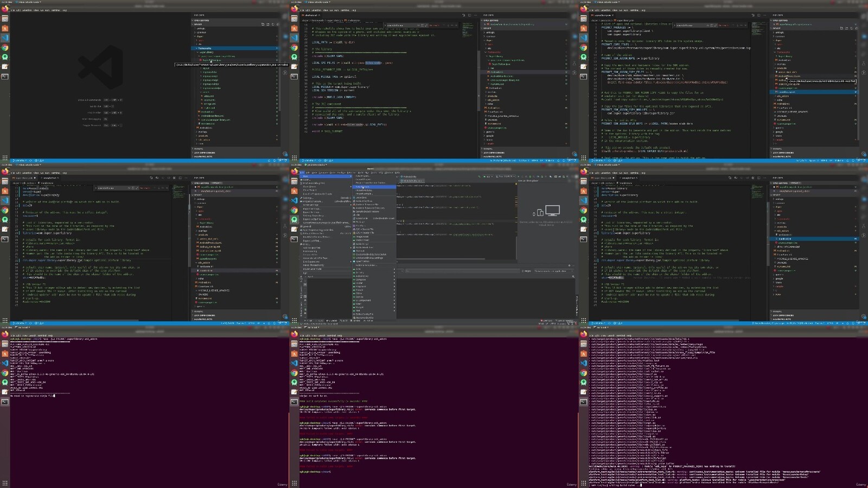Open Manage gear in the empty-editor VS Code window
This screenshot has height=488, width=868.
click(285, 154)
